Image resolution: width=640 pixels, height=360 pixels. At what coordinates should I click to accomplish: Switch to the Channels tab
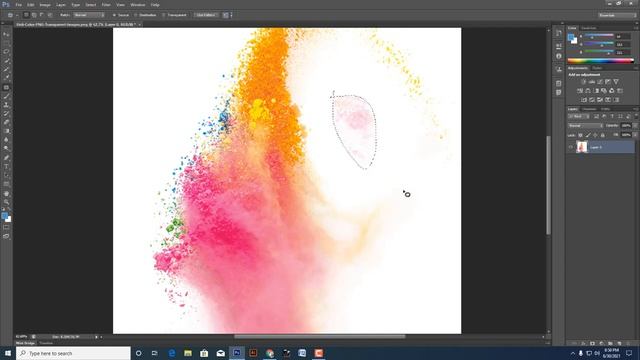click(x=589, y=109)
